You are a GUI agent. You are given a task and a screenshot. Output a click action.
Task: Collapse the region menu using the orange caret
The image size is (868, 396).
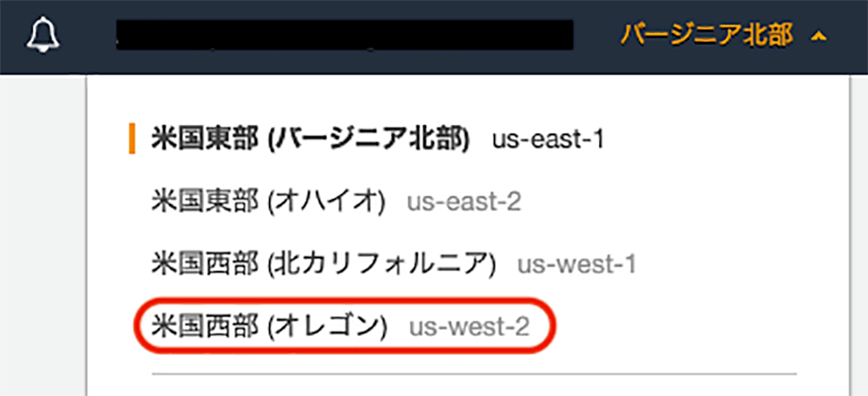pos(819,36)
